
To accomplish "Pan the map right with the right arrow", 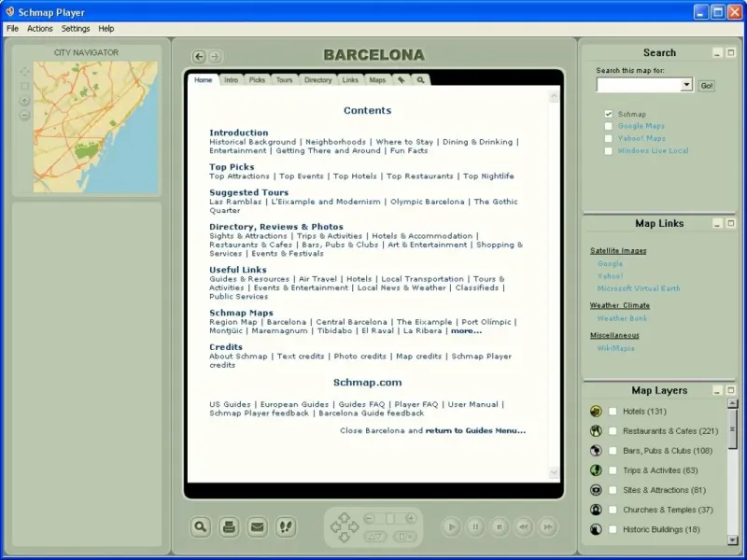I will pos(354,526).
